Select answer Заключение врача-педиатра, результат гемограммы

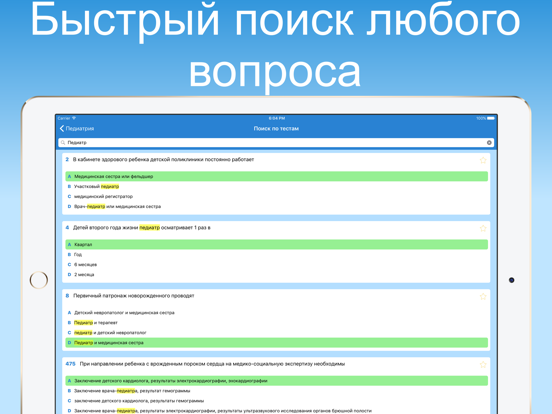coord(276,391)
